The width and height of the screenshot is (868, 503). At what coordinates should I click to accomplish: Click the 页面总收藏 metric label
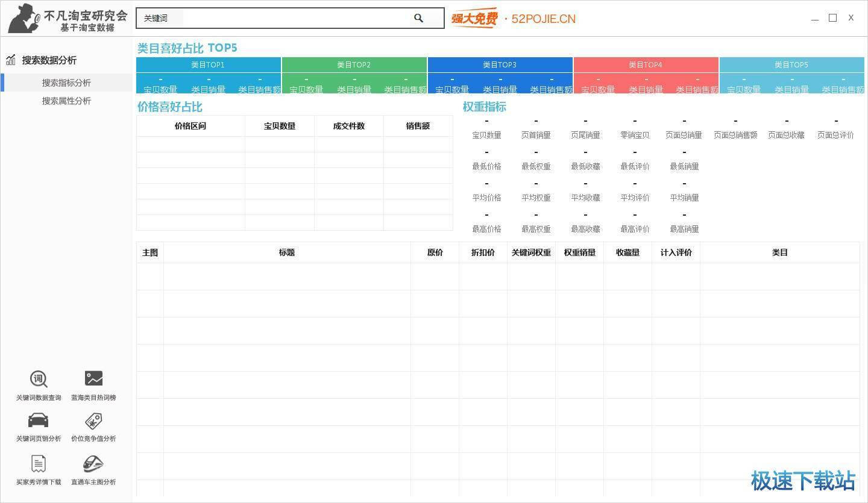[x=786, y=135]
